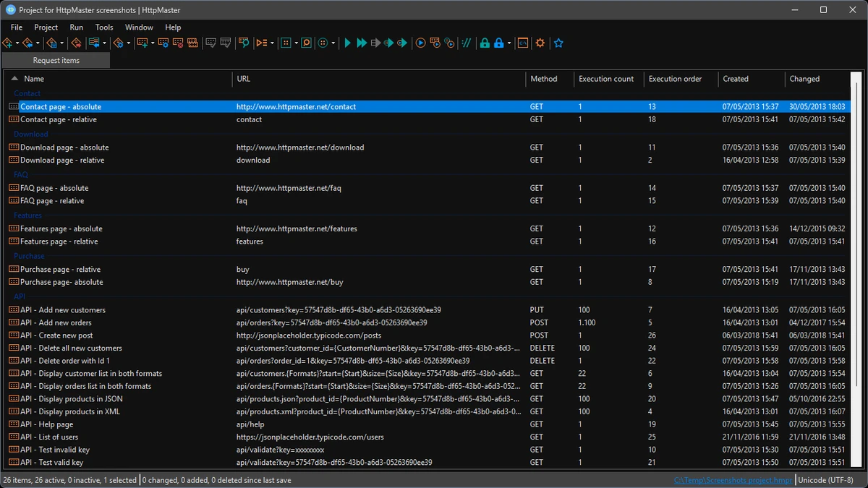Open the Window menu

tap(139, 27)
